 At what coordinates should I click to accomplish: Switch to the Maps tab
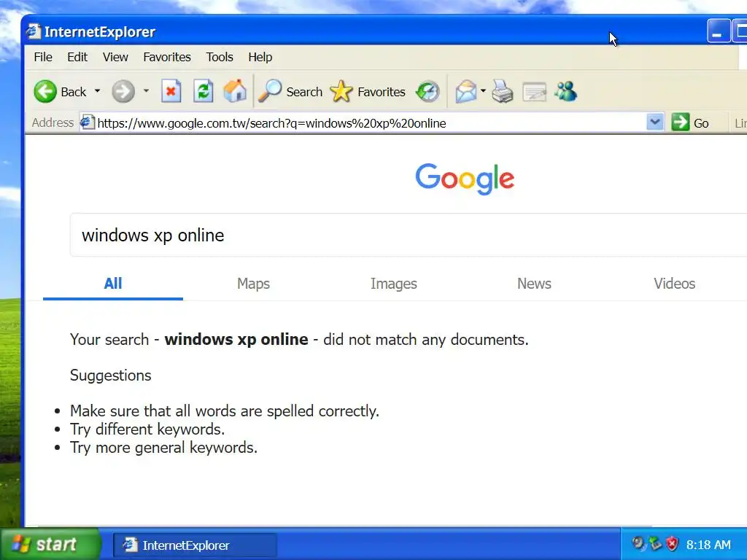point(253,284)
